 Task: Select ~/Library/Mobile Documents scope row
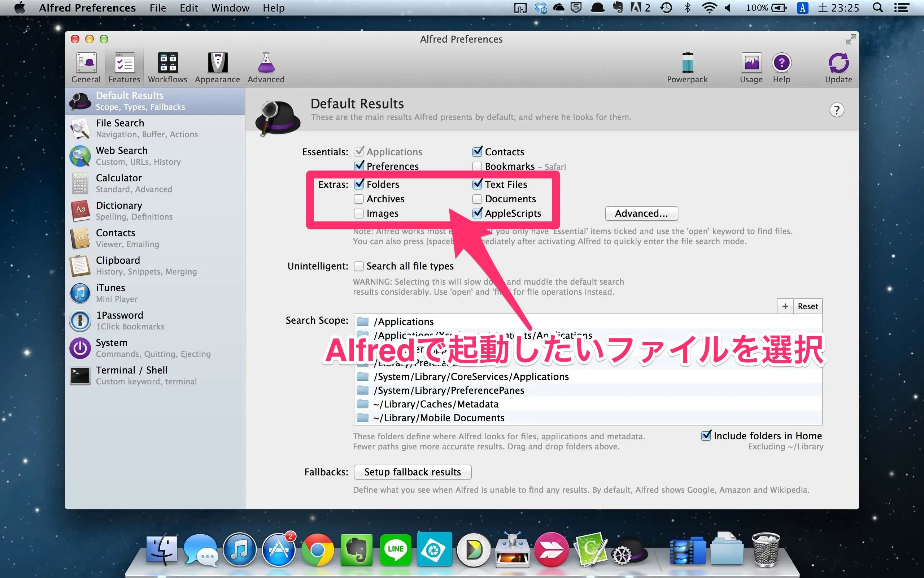[588, 418]
